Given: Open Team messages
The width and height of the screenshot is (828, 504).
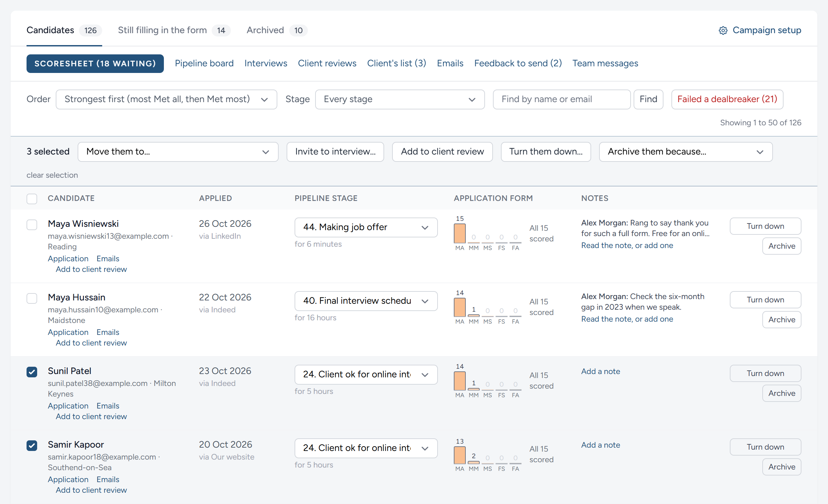Looking at the screenshot, I should pos(604,63).
